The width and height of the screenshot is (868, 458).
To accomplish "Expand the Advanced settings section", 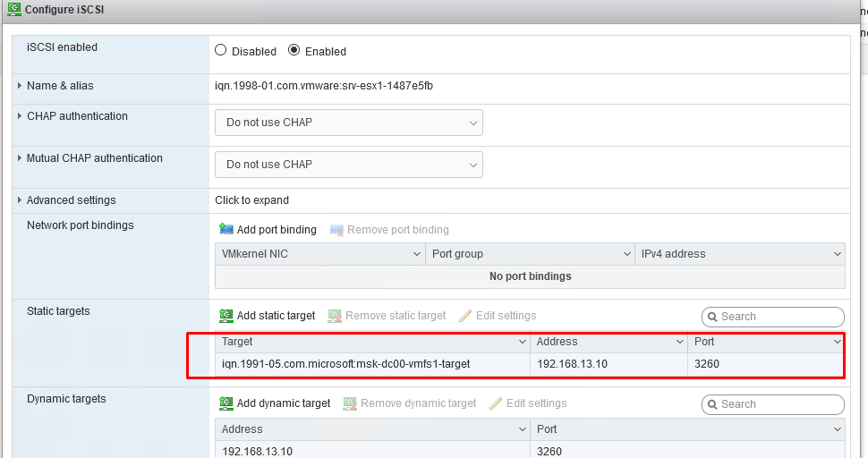I will tap(20, 200).
